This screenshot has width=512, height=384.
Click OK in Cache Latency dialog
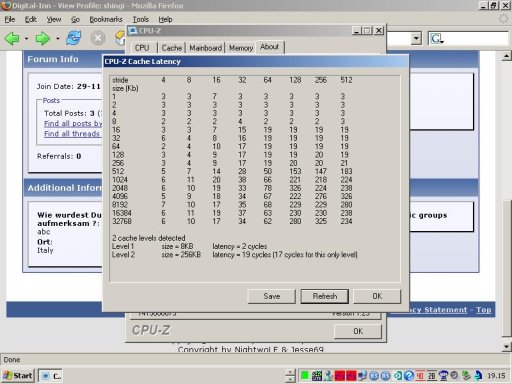pyautogui.click(x=377, y=296)
